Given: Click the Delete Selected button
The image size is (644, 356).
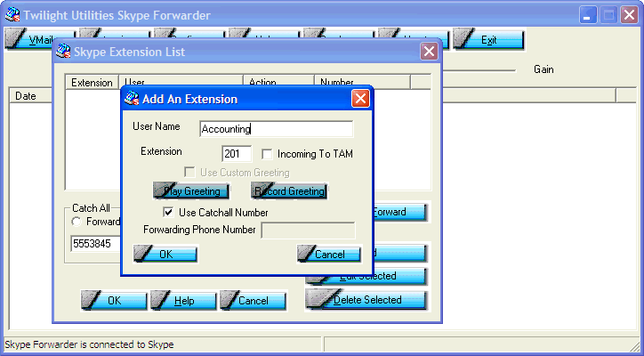Looking at the screenshot, I should (366, 300).
